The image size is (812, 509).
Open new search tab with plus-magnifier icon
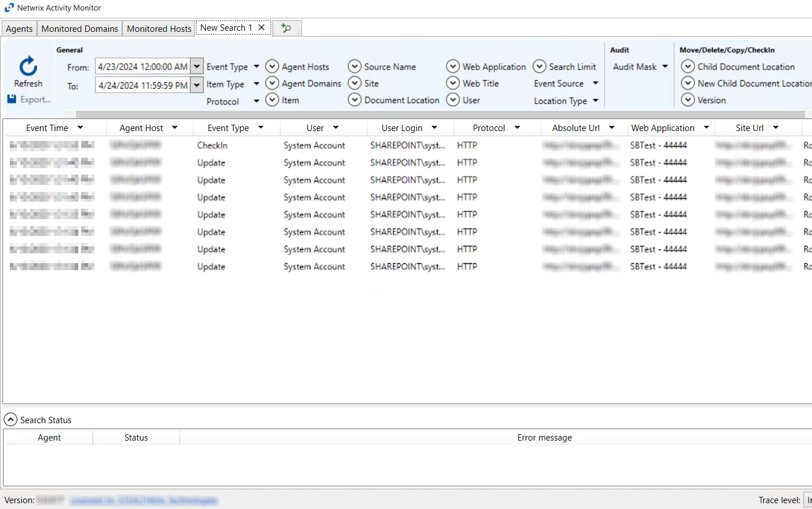point(286,28)
